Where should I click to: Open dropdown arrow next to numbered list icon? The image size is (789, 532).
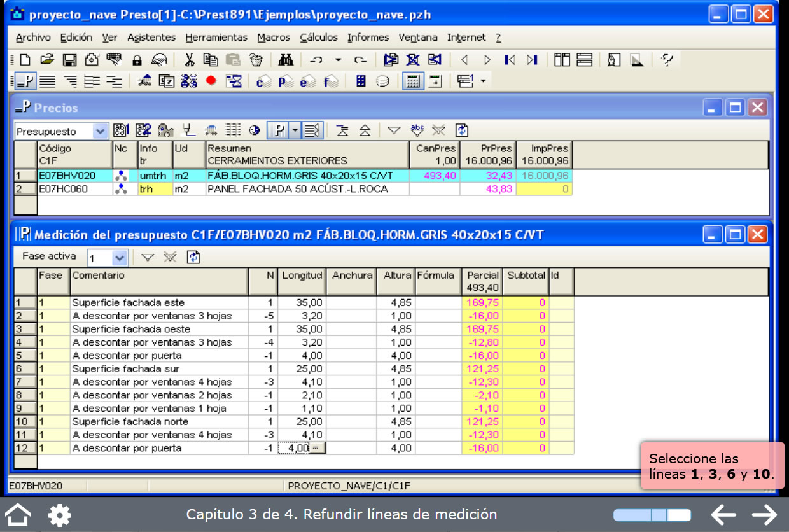pos(483,81)
